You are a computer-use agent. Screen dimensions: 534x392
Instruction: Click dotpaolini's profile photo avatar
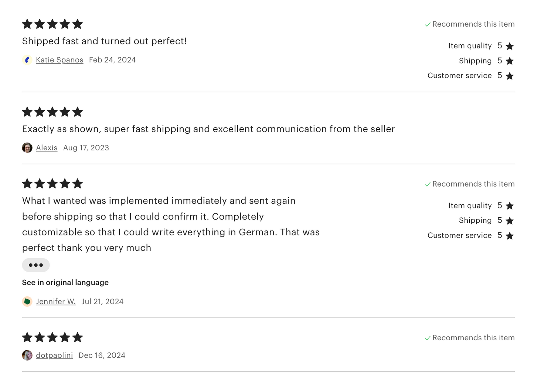click(x=27, y=355)
